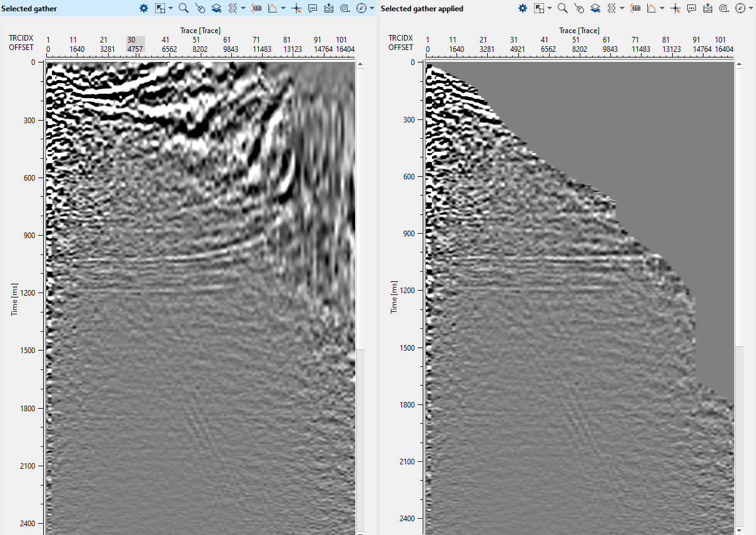The image size is (756, 535).
Task: Toggle wiggle trace display in Selected gather applied panel
Action: [x=612, y=8]
